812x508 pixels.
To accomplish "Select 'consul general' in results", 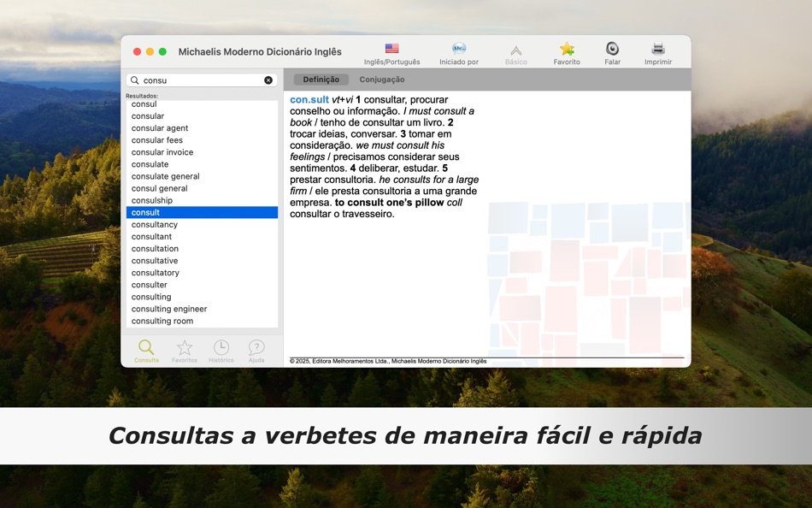I will coord(202,188).
